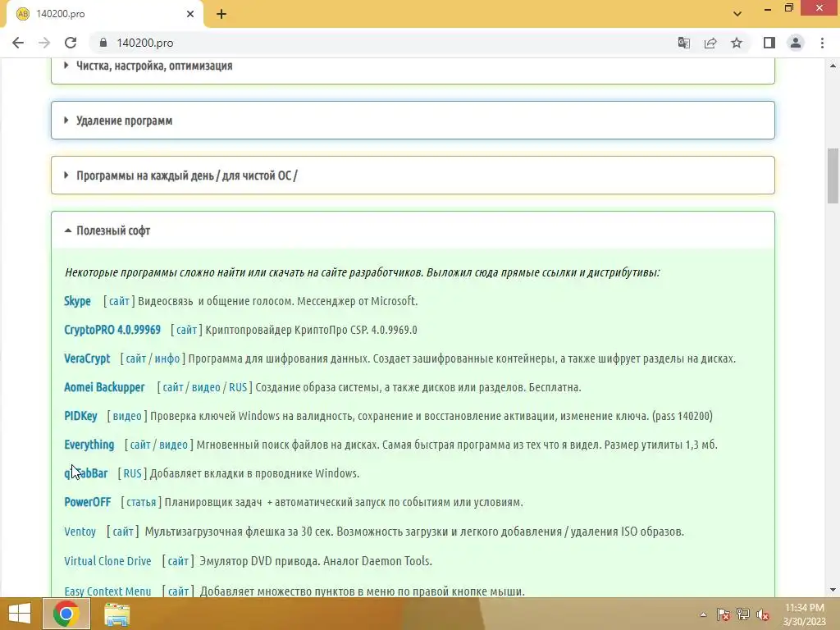View site info via padlock icon
This screenshot has width=840, height=630.
(x=103, y=43)
